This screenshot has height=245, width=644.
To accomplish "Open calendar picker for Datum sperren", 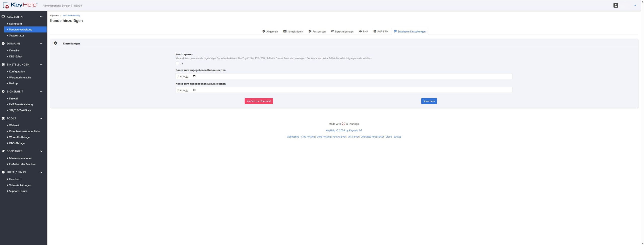I will (x=194, y=76).
